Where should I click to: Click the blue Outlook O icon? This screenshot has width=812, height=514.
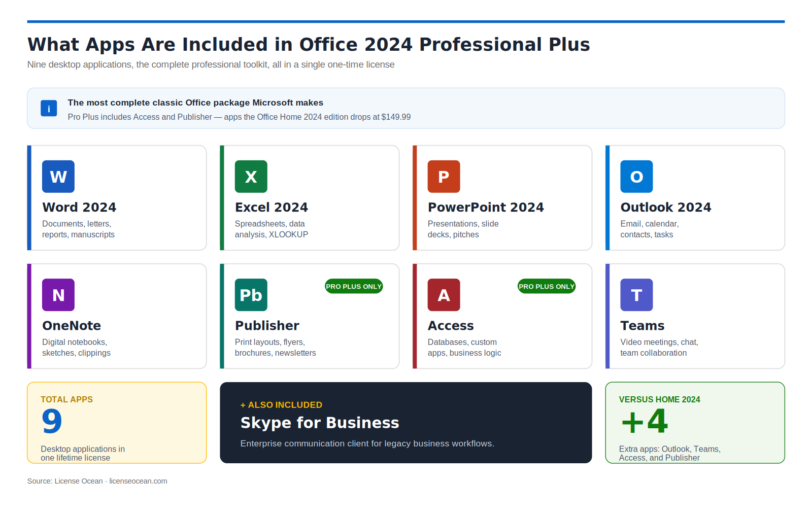click(637, 177)
